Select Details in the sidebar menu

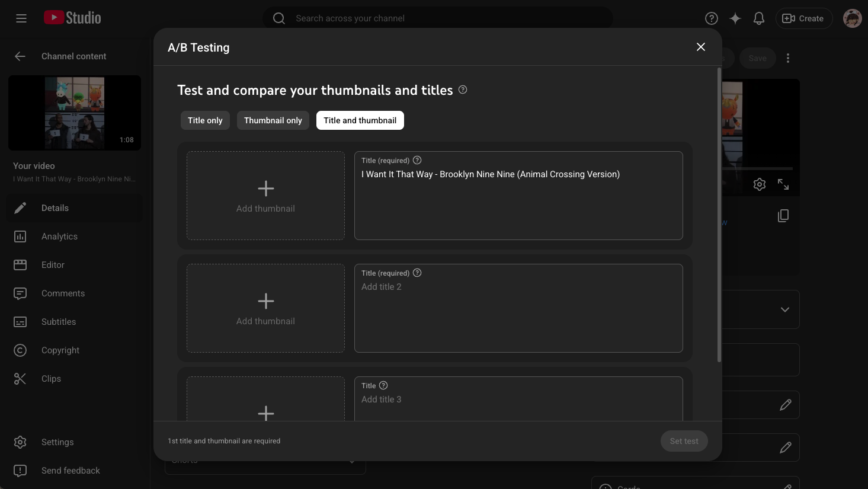click(55, 207)
